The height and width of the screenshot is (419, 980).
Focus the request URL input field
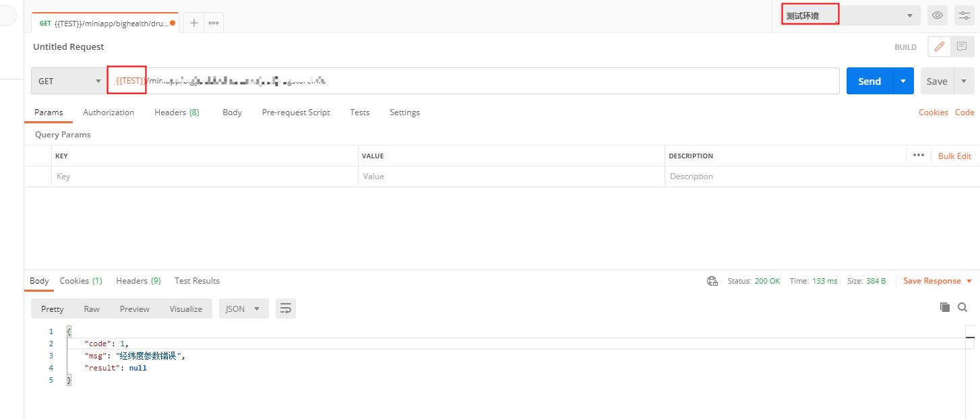pos(472,81)
